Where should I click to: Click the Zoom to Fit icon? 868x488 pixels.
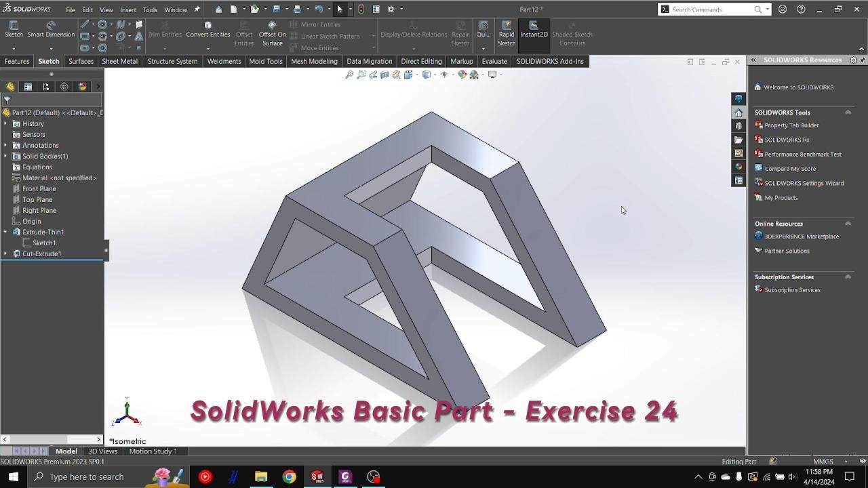349,75
